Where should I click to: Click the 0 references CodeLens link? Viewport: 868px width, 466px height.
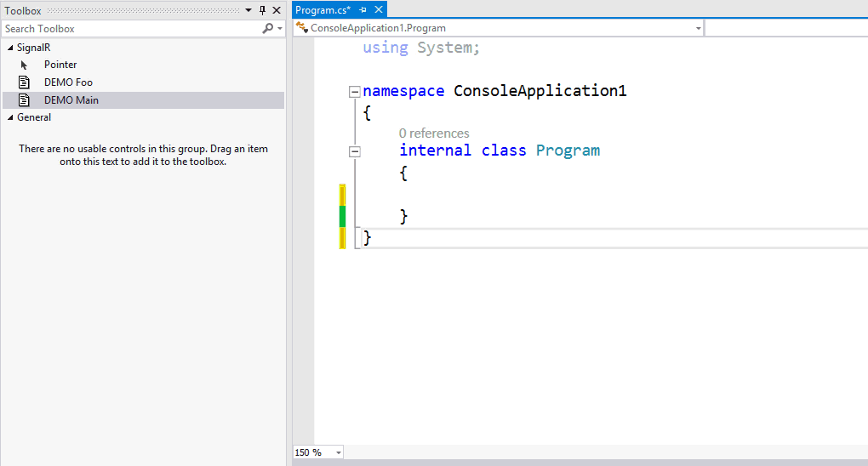pyautogui.click(x=434, y=134)
